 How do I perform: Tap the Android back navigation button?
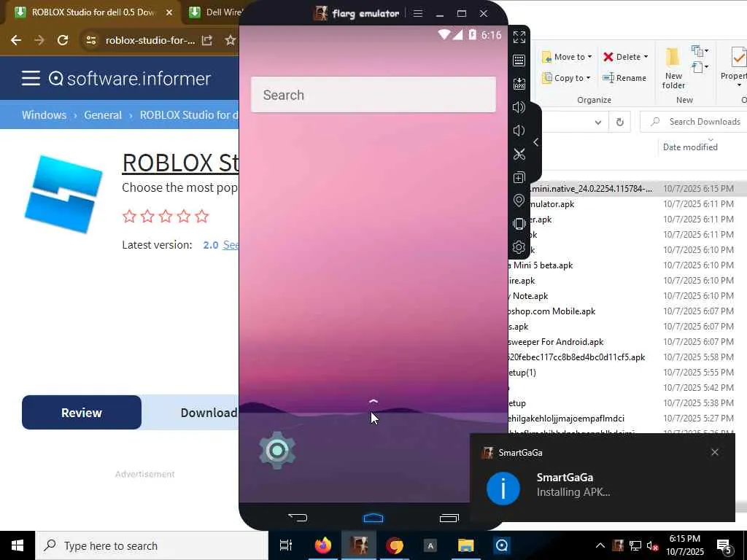click(x=298, y=517)
